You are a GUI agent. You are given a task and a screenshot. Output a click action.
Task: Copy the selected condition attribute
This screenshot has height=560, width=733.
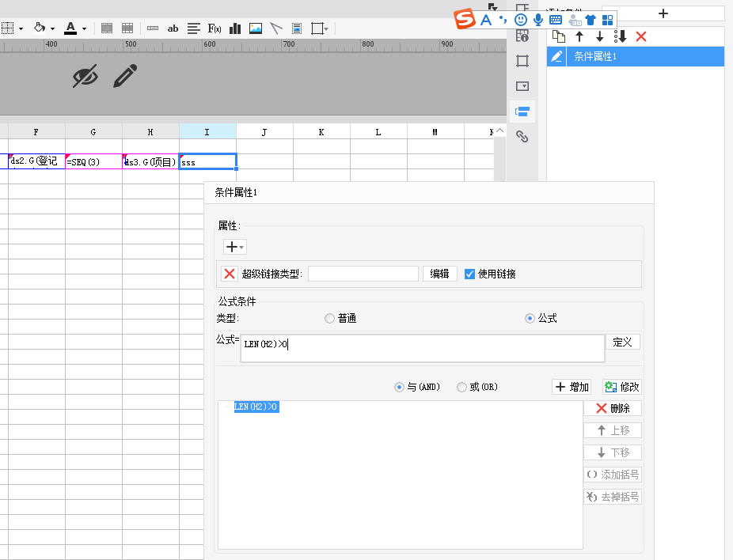click(x=559, y=36)
